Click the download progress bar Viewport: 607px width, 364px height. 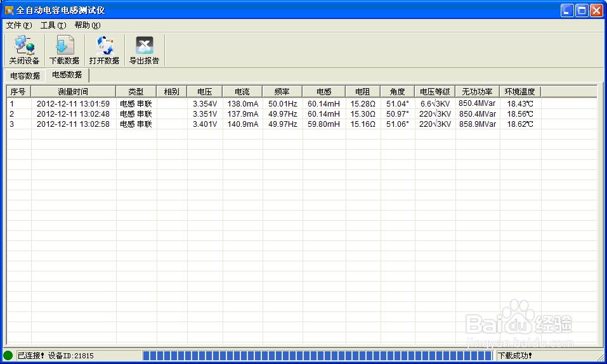317,356
